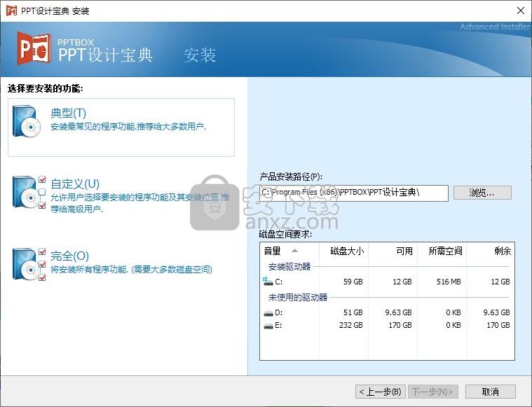The height and width of the screenshot is (407, 532).
Task: Click the 未使用的驱动器 group label
Action: coord(298,298)
